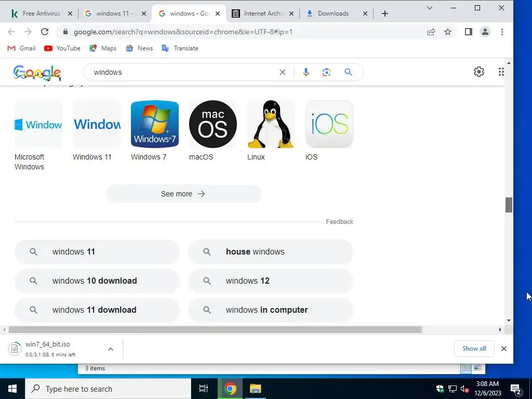Expand the tab search dropdown
The height and width of the screenshot is (399, 532).
[x=430, y=8]
